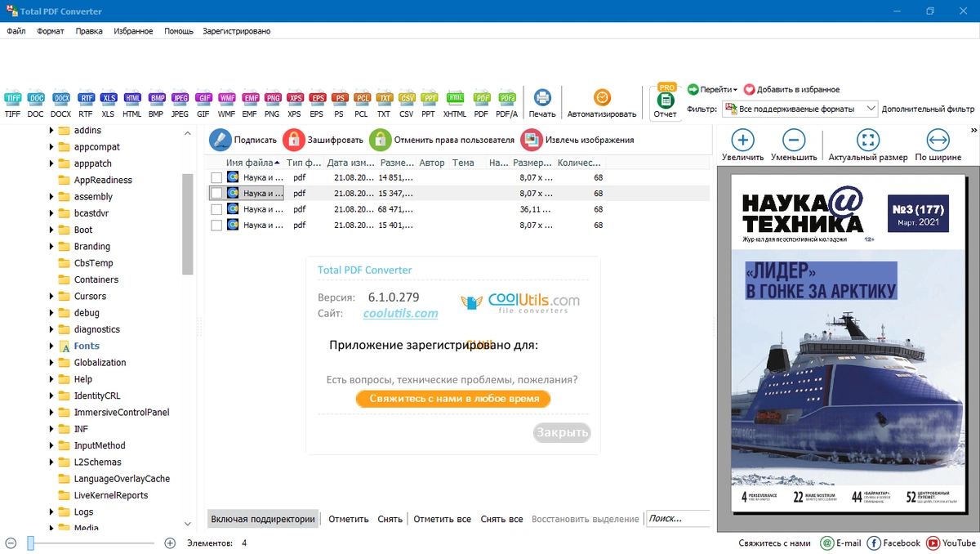Open the coolutils.com link
This screenshot has width=980, height=554.
click(x=400, y=313)
